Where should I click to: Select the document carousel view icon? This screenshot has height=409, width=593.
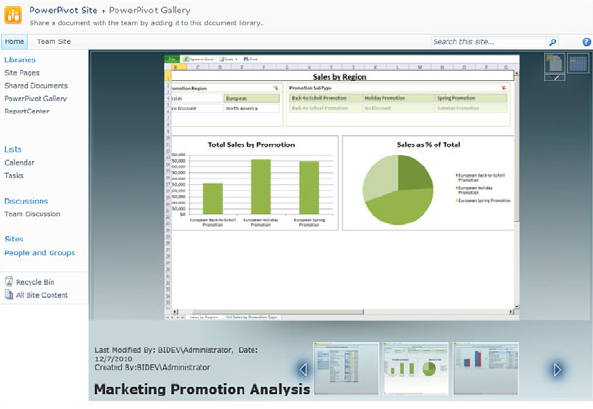tap(554, 63)
